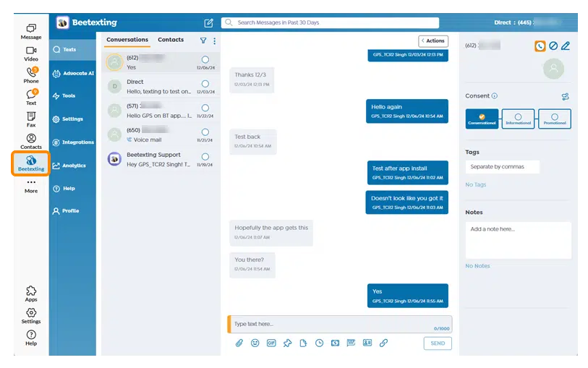Image resolution: width=588 pixels, height=368 pixels.
Task: Click the payment dollar icon
Action: 336,343
